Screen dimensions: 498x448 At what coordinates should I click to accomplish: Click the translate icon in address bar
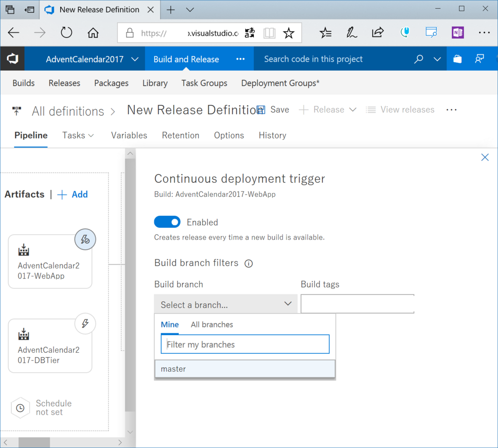click(249, 33)
